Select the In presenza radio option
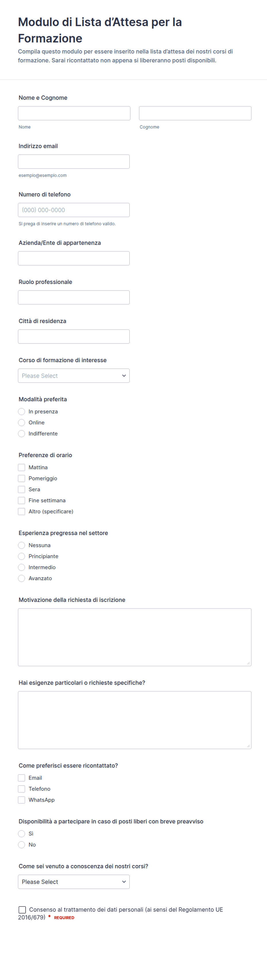The height and width of the screenshot is (980, 267). pyautogui.click(x=22, y=412)
